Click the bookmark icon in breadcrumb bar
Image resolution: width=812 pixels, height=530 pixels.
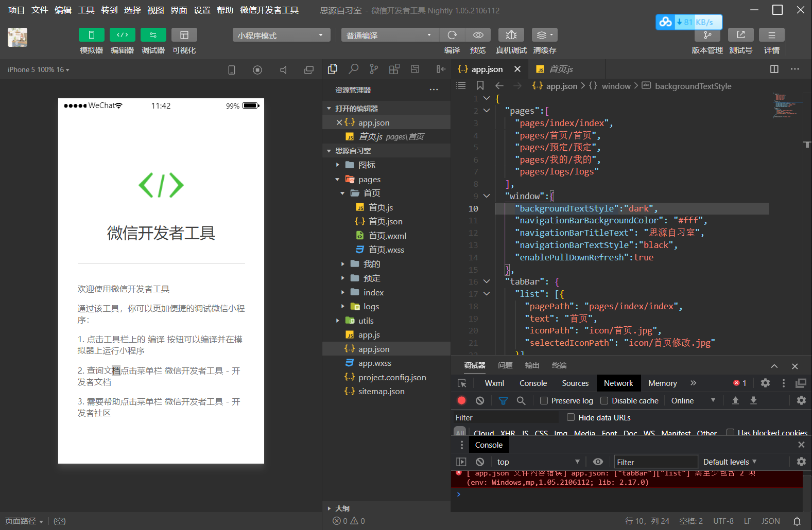click(x=480, y=85)
